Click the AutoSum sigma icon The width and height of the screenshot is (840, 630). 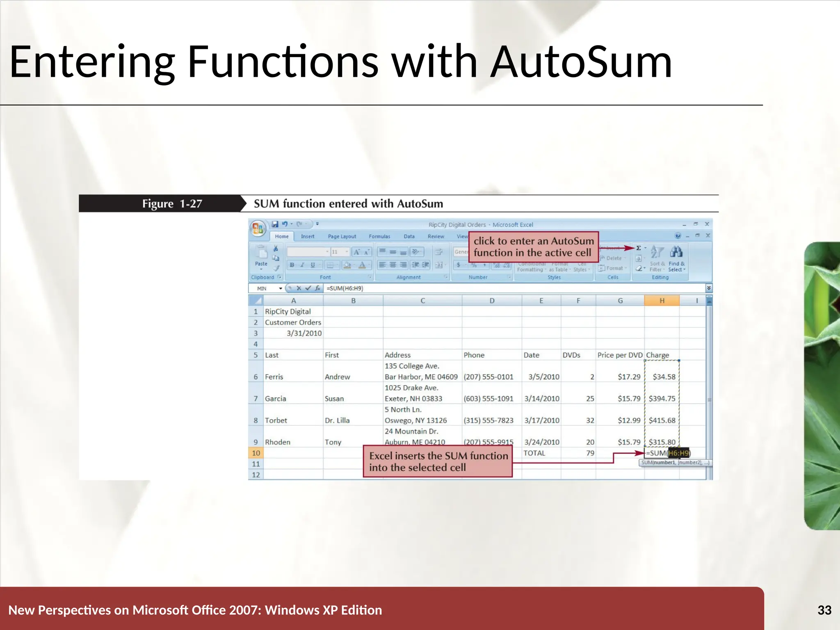(x=639, y=248)
